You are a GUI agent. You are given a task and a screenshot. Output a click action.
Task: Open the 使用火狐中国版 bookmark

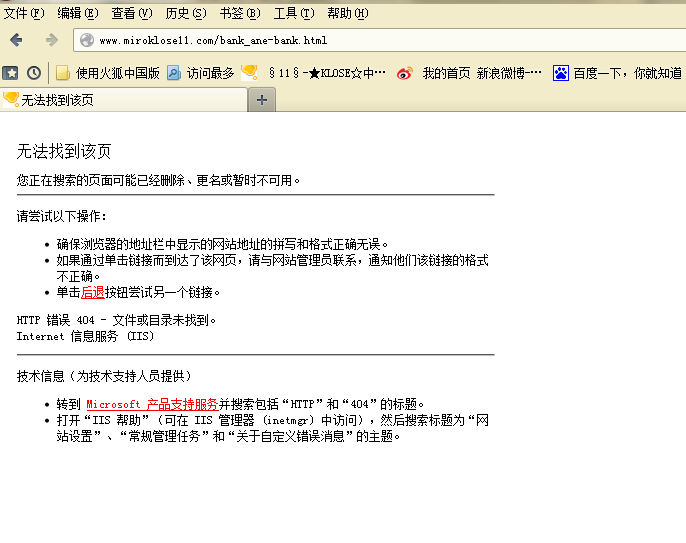(x=108, y=73)
